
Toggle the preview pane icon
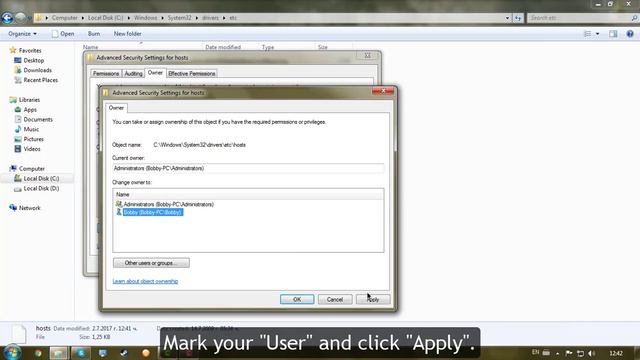[613, 34]
